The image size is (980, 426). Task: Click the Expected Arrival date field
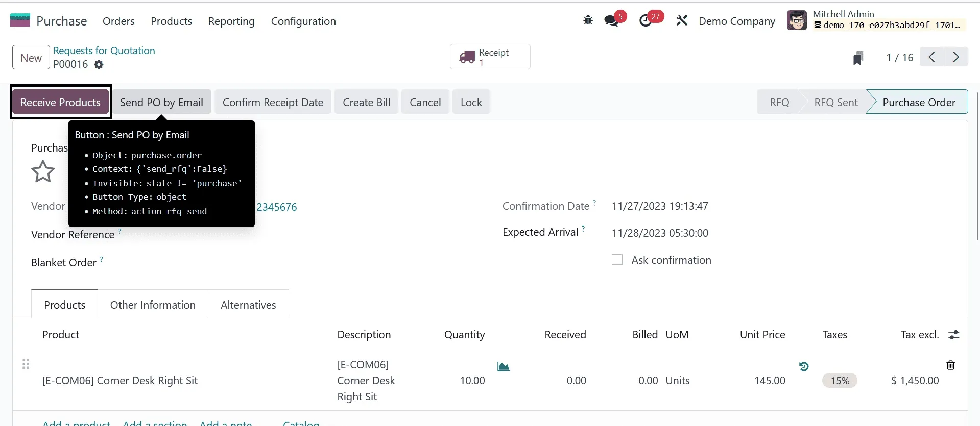660,233
